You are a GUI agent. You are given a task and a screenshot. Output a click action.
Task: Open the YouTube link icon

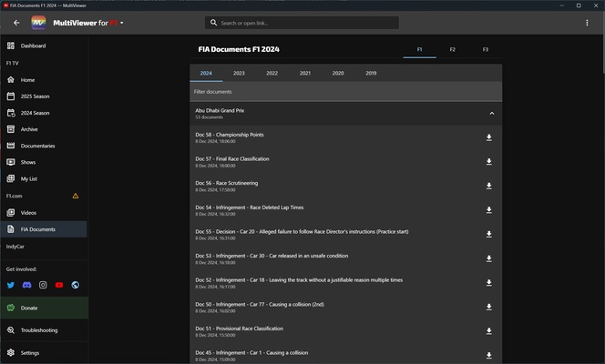[59, 285]
